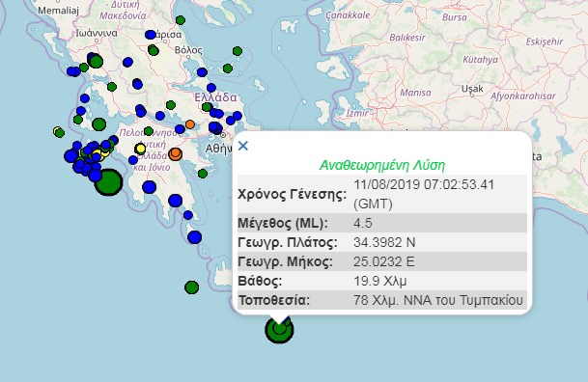Image resolution: width=588 pixels, height=382 pixels.
Task: Click the İzmir city label on map
Action: point(357,112)
